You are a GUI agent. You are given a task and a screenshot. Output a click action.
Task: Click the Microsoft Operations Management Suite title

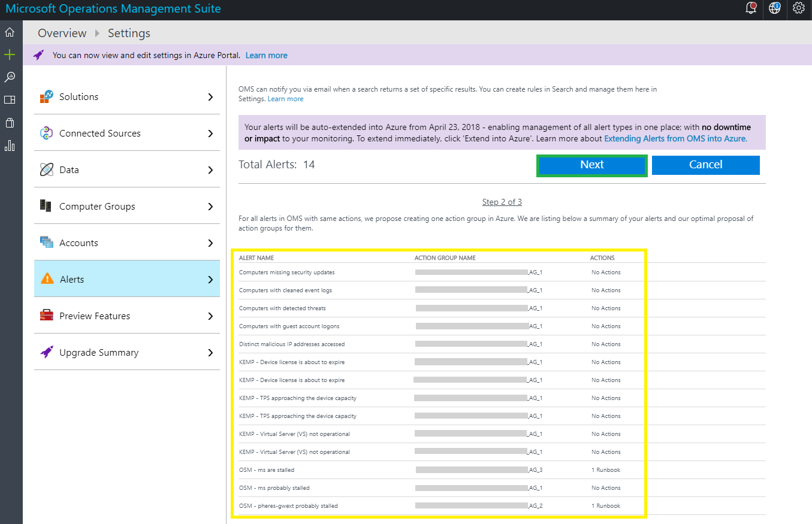coord(113,8)
